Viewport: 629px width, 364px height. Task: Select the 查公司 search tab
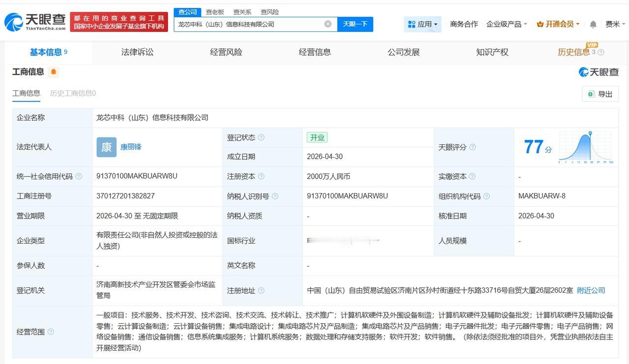pyautogui.click(x=187, y=12)
